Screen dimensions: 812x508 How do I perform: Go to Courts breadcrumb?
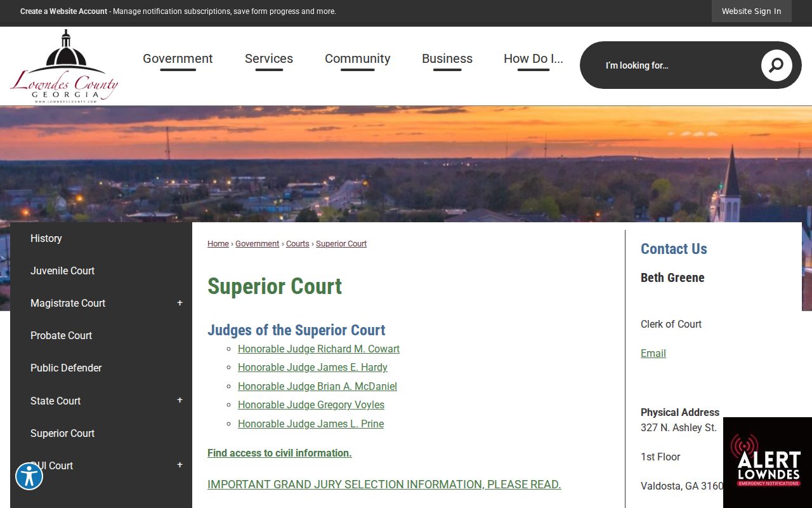(298, 244)
